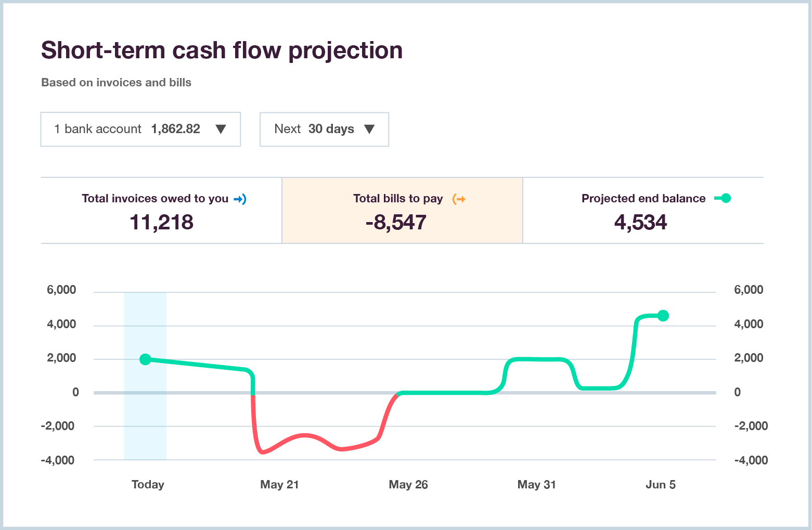Click the green projected end balance dot icon
The height and width of the screenshot is (530, 812).
[x=725, y=198]
